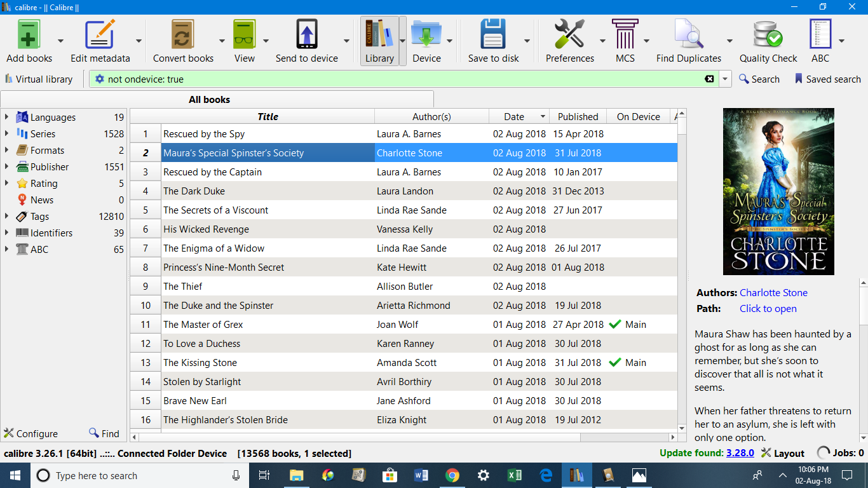Open the Windows Start menu
The width and height of the screenshot is (868, 488).
[15, 475]
